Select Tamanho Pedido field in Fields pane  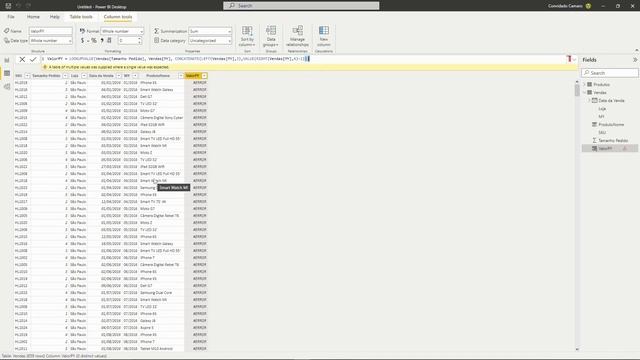[613, 140]
